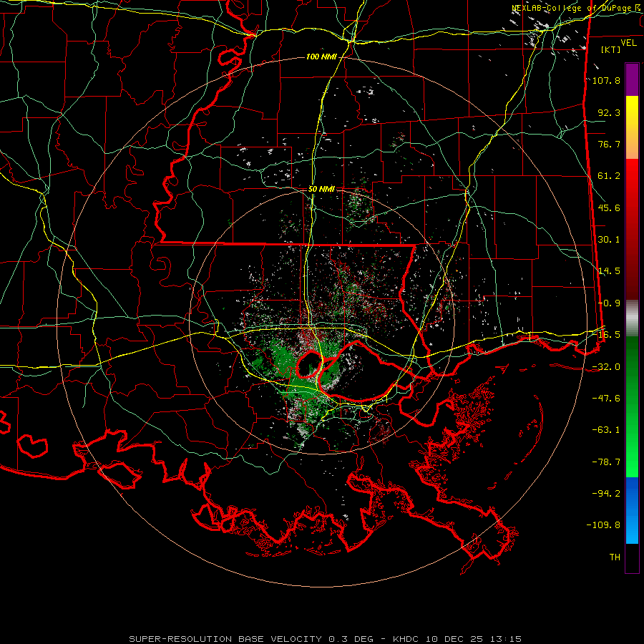Select the -0.9 legend value
The width and height of the screenshot is (644, 644).
pyautogui.click(x=609, y=303)
